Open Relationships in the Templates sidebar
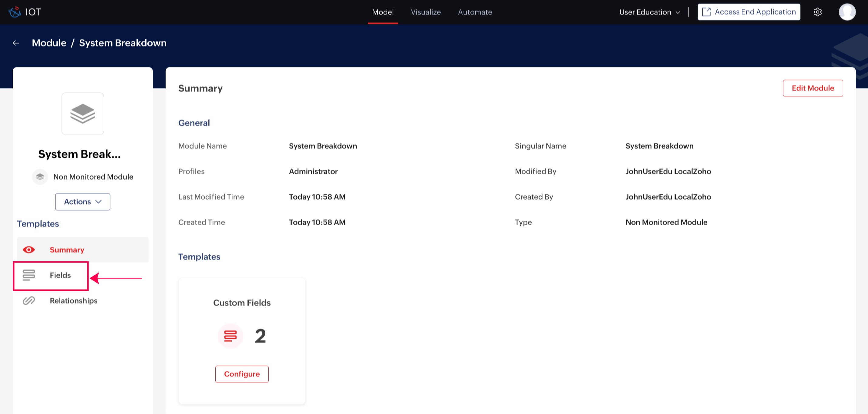868x414 pixels. (73, 300)
